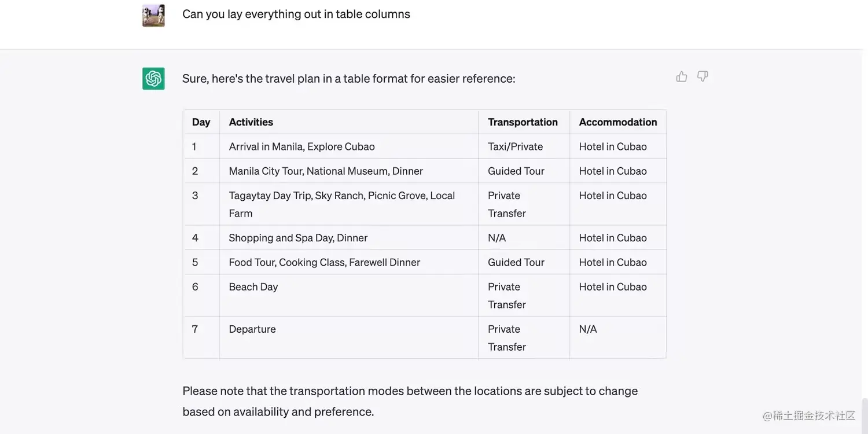Select the "Shopping and Spa Day, Dinner" cell
Viewport: 868px width, 434px height.
click(x=298, y=238)
